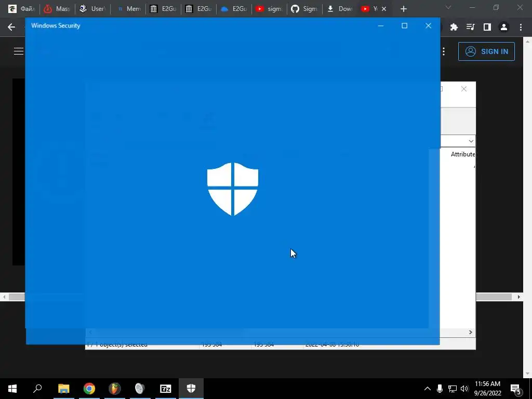
Task: Close the active YouTube tab
Action: coord(384,9)
